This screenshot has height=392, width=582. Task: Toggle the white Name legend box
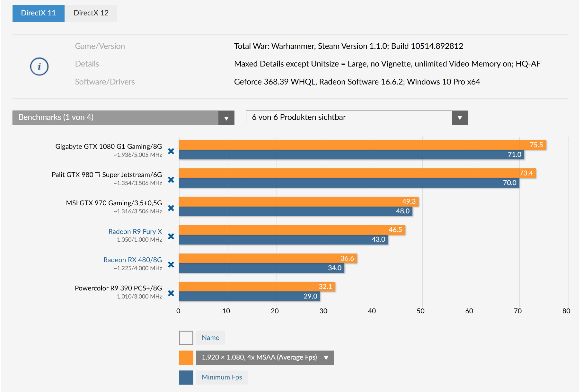click(186, 338)
